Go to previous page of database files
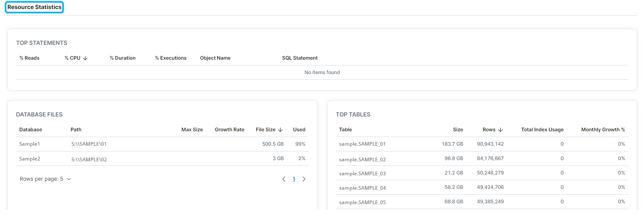 (x=284, y=179)
